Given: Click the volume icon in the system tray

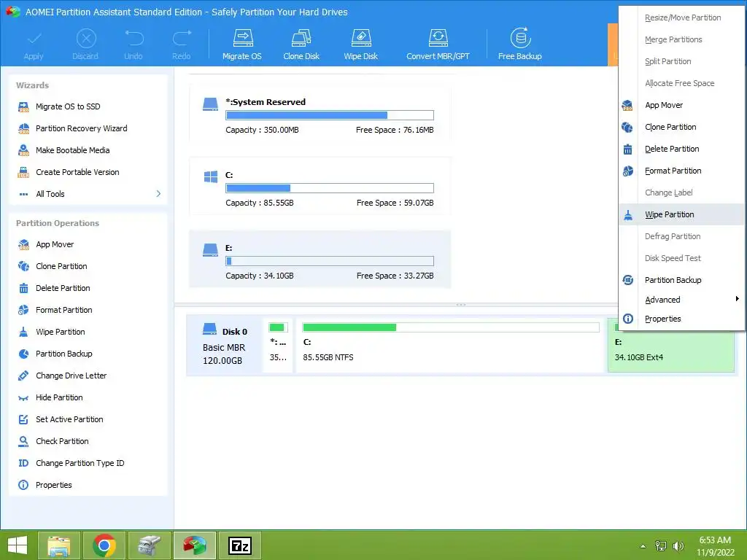Looking at the screenshot, I should click(x=678, y=546).
